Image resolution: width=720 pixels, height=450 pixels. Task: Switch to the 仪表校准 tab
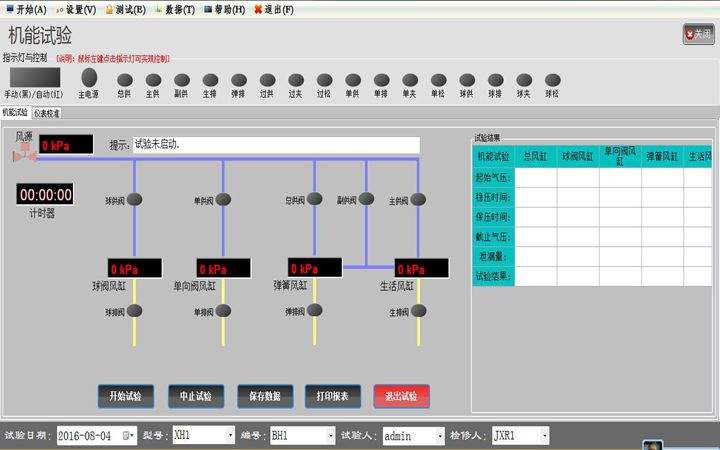click(x=47, y=114)
